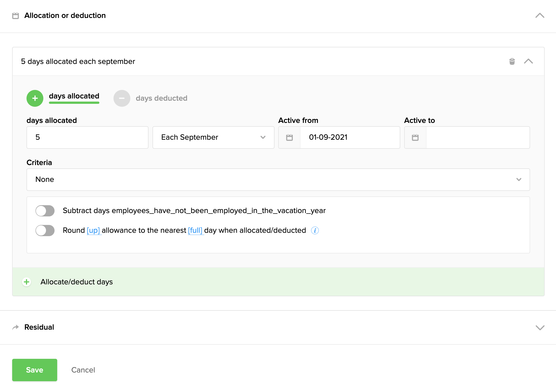The width and height of the screenshot is (556, 392).
Task: Click the Residual arrow icon
Action: [15, 327]
